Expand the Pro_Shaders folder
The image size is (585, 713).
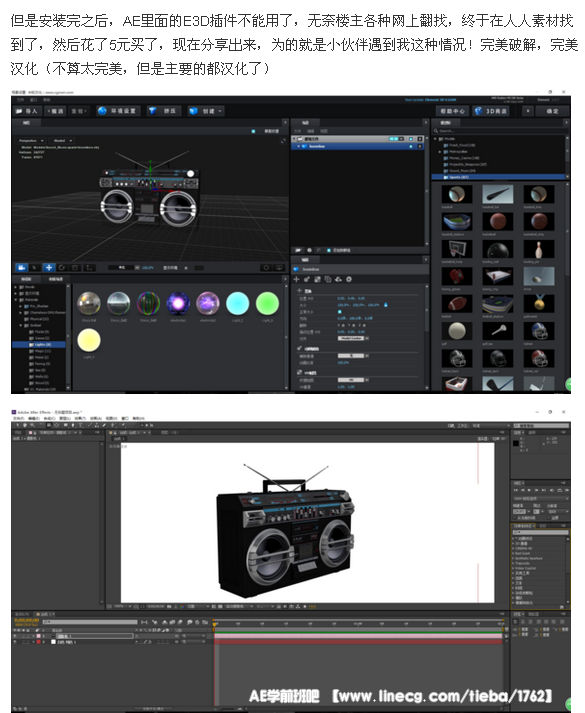click(20, 306)
